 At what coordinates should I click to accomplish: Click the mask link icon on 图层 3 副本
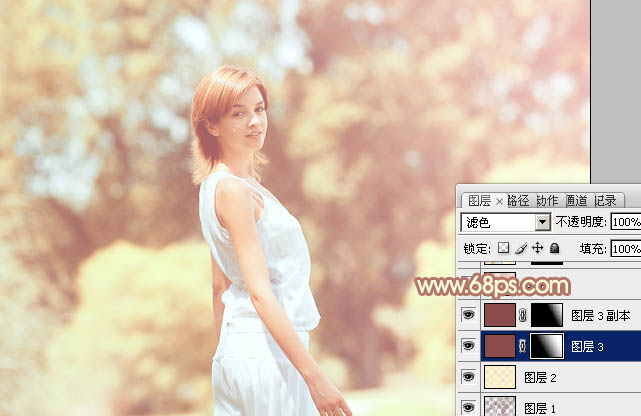521,316
